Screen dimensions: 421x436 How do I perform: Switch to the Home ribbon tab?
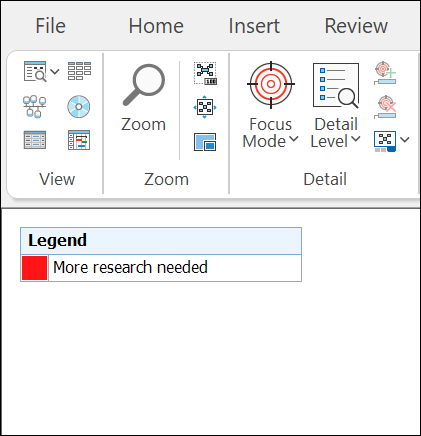(156, 26)
